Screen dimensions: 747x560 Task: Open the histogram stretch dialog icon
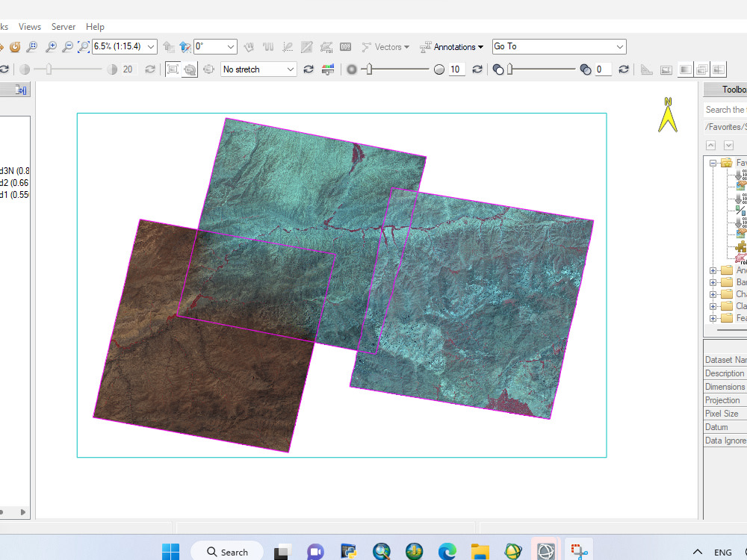click(328, 69)
